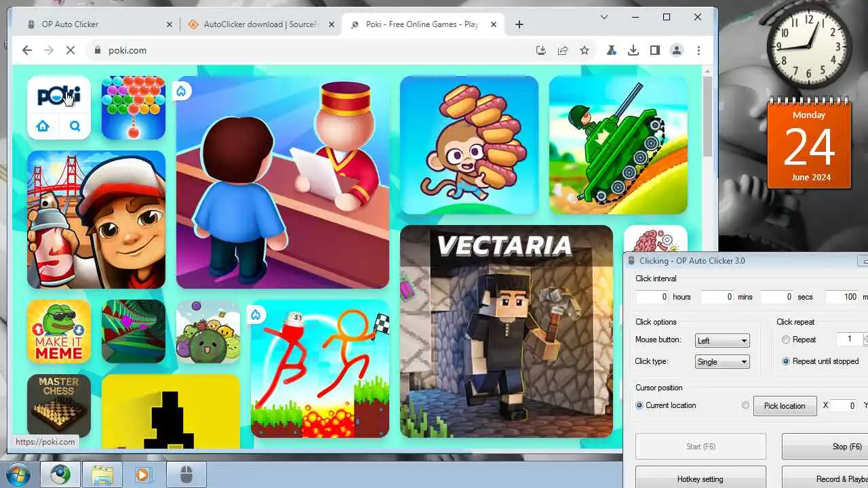Open Chrome downloads icon
Viewport: 868px width, 488px height.
tap(633, 50)
